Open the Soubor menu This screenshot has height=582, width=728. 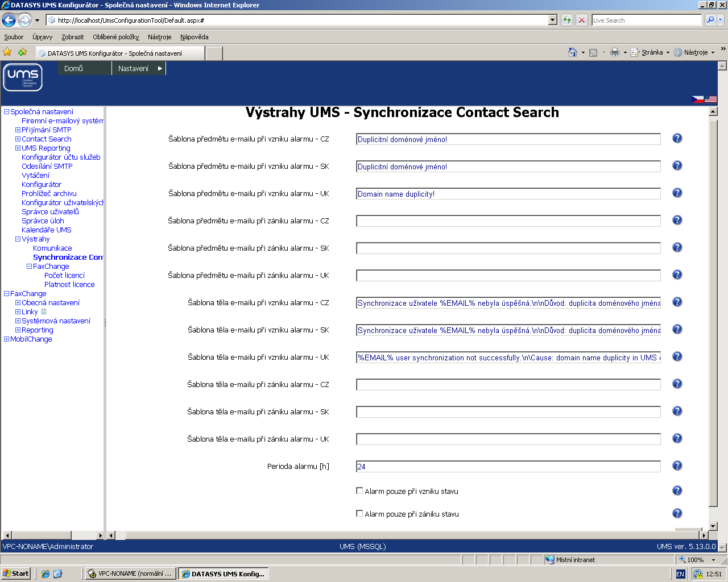point(14,37)
